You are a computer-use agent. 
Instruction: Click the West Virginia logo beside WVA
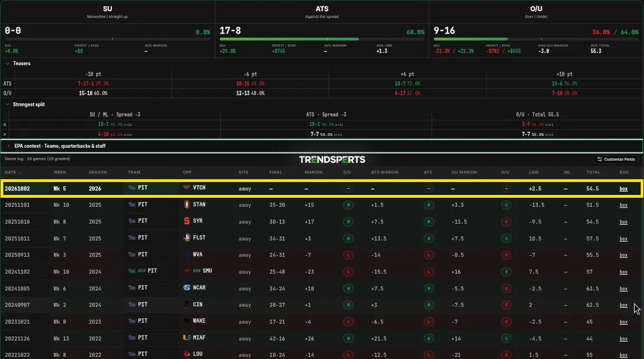[186, 254]
